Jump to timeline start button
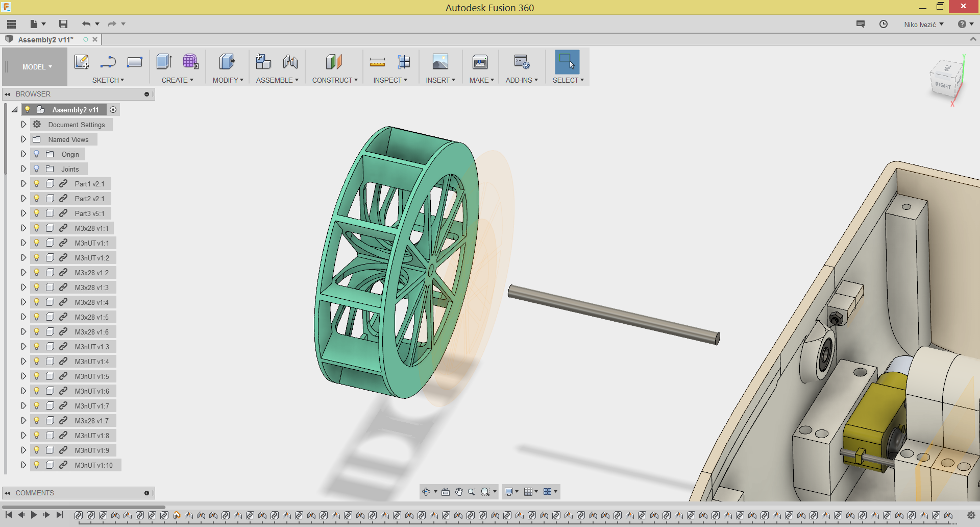This screenshot has width=980, height=527. pos(8,515)
